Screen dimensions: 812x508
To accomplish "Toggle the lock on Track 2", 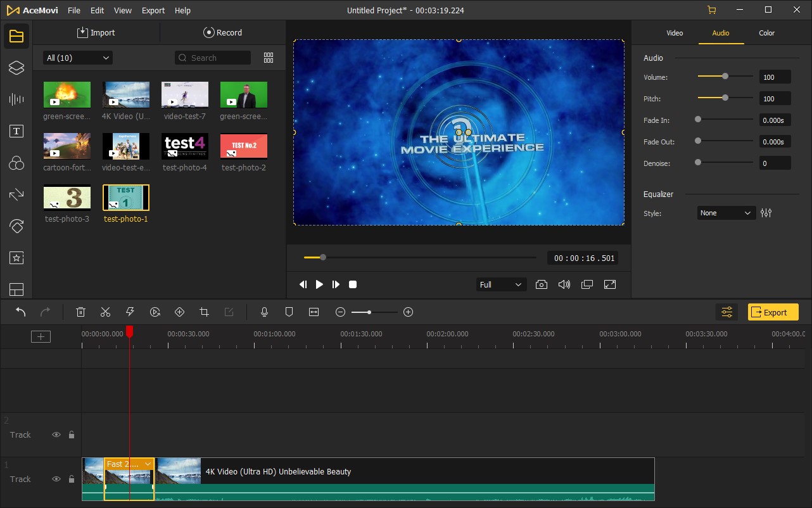I will point(72,435).
